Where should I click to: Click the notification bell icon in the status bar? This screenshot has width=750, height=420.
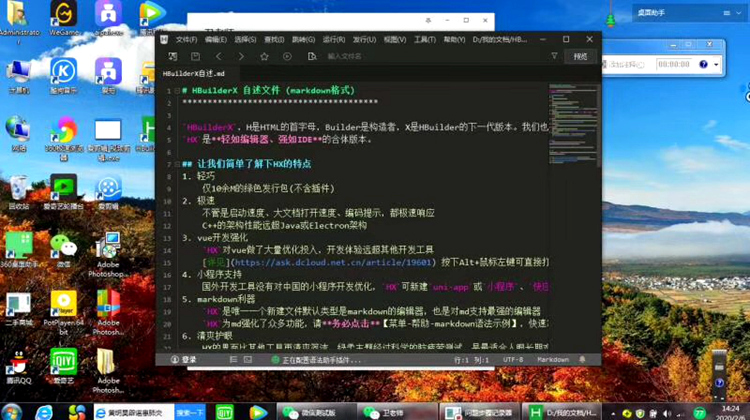tap(582, 359)
